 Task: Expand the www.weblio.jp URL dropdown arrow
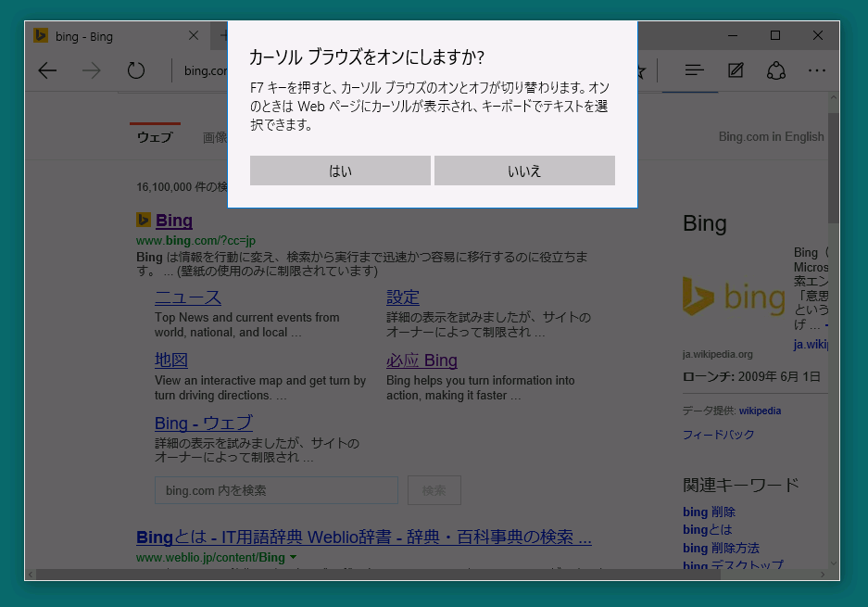tap(294, 557)
